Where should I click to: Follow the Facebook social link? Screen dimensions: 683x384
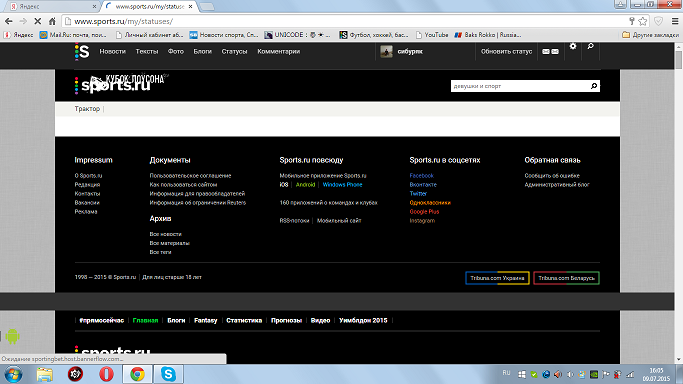(421, 176)
